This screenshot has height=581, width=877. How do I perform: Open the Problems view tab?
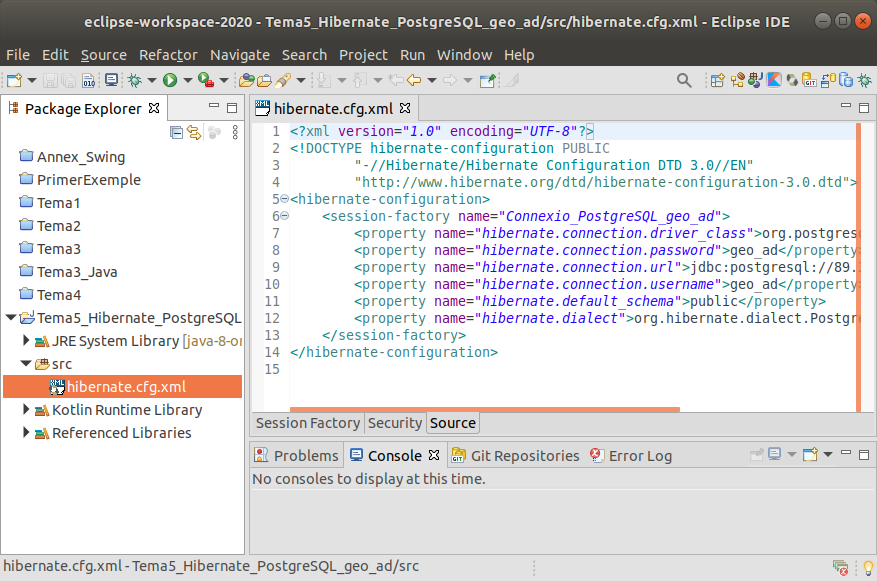(296, 456)
